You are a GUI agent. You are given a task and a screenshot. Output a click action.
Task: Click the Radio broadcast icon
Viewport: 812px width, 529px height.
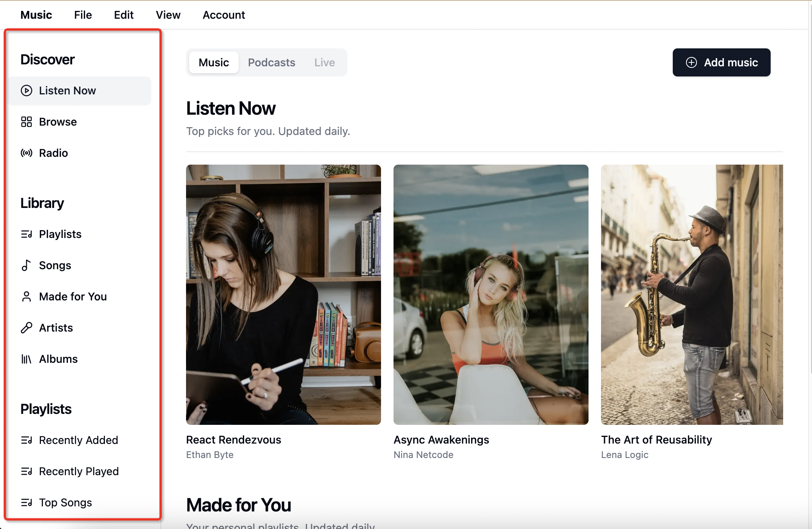pos(26,153)
